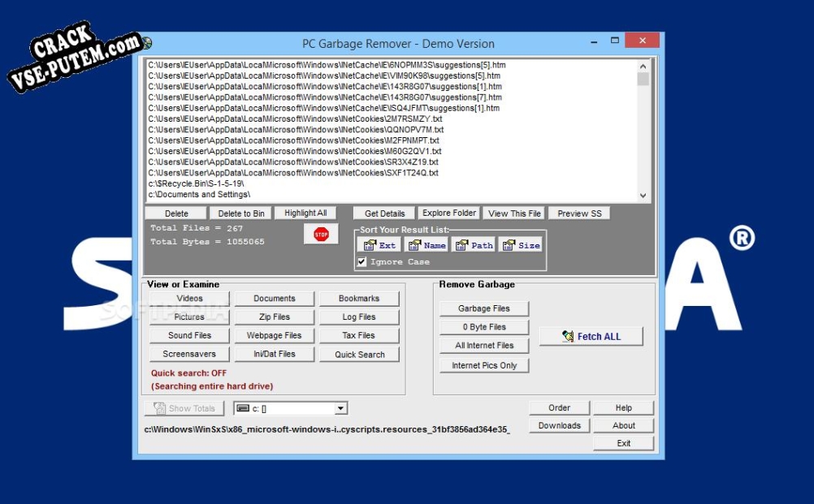Enable Internet Pics Only filter

tap(483, 365)
